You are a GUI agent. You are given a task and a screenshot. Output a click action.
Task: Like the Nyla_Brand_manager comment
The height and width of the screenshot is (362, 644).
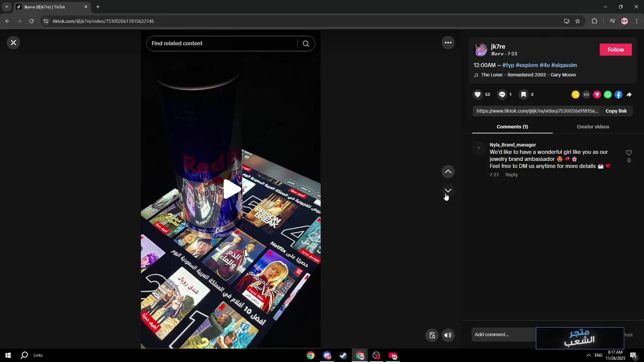point(628,153)
